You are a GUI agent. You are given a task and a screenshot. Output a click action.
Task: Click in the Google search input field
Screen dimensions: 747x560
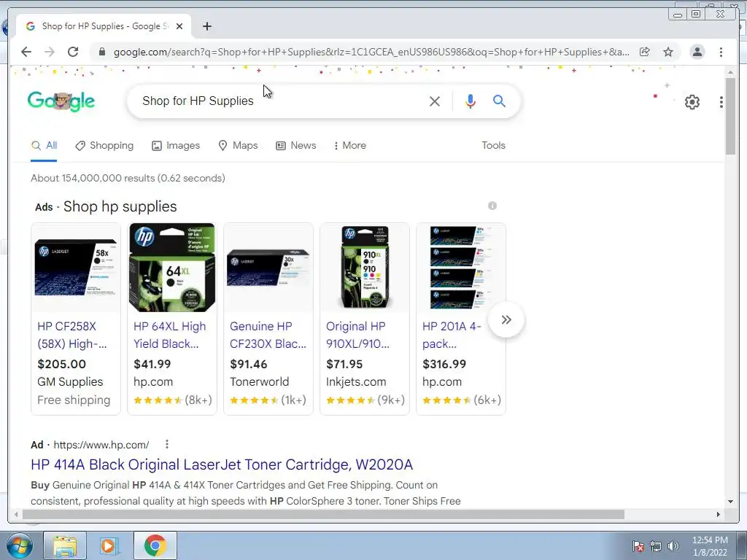point(281,101)
